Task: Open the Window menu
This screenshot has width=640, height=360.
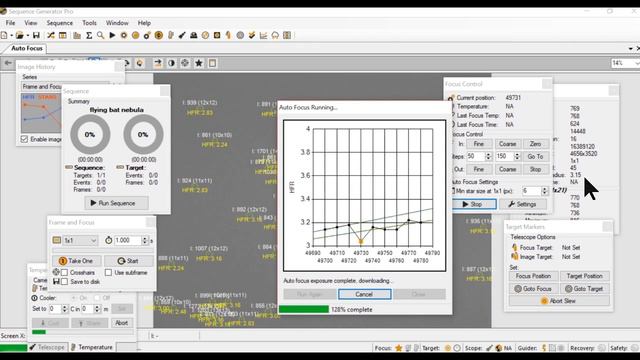Action: [x=117, y=23]
